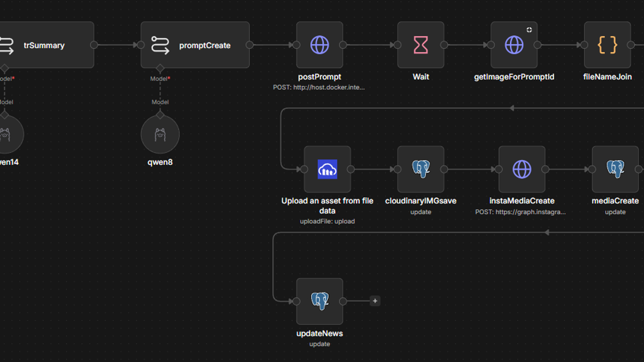Open the Wait hourglass node
The image size is (644, 362).
(421, 45)
